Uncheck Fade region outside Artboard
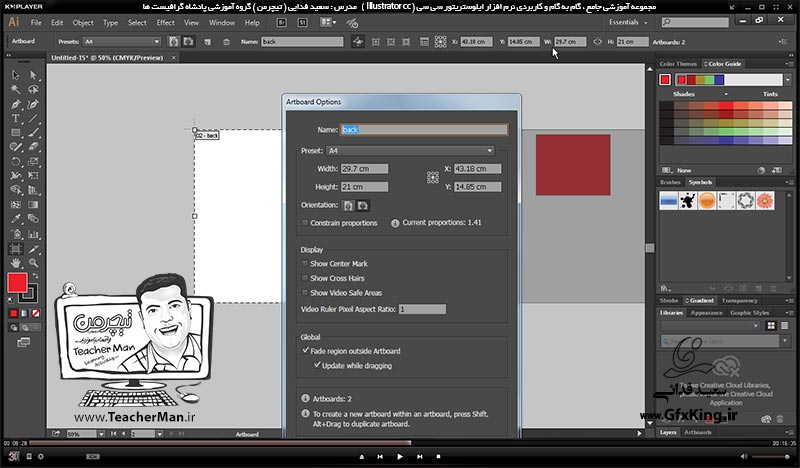This screenshot has width=800, height=468. [x=305, y=351]
